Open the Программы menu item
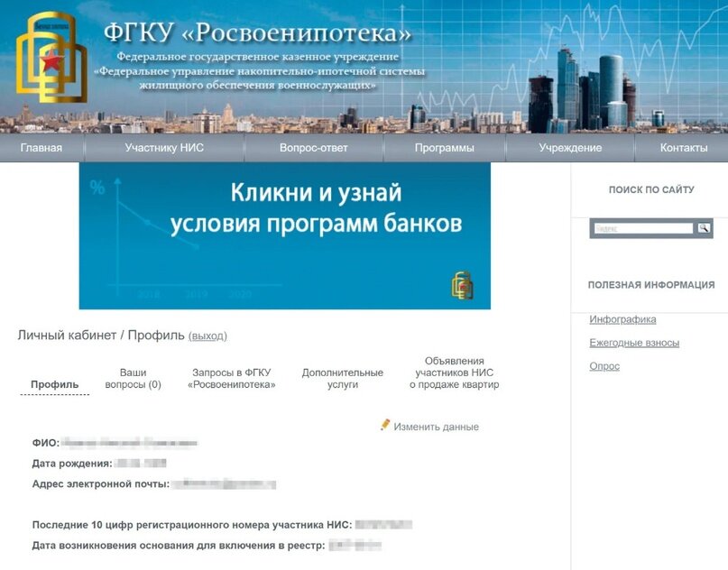This screenshot has height=570, width=728. tap(445, 148)
